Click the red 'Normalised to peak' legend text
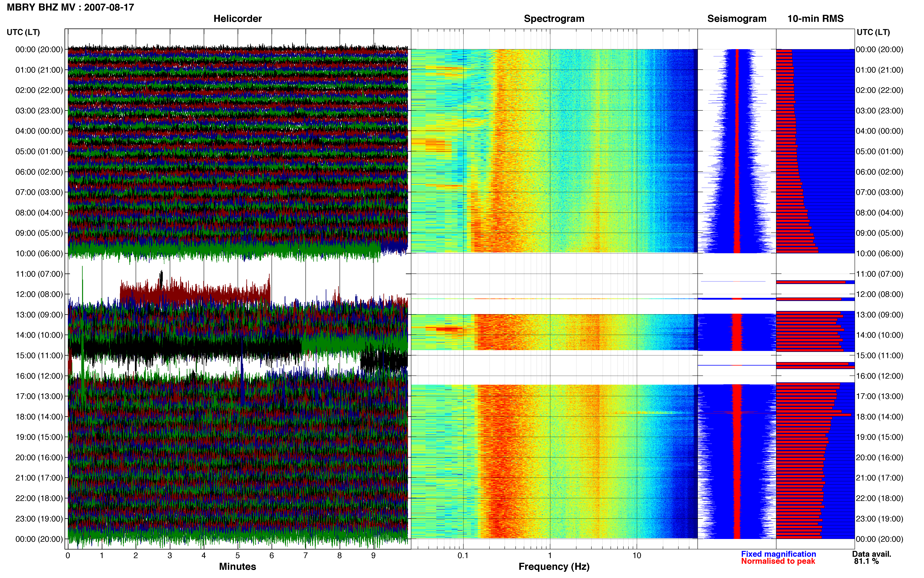The image size is (924, 578). 778,561
